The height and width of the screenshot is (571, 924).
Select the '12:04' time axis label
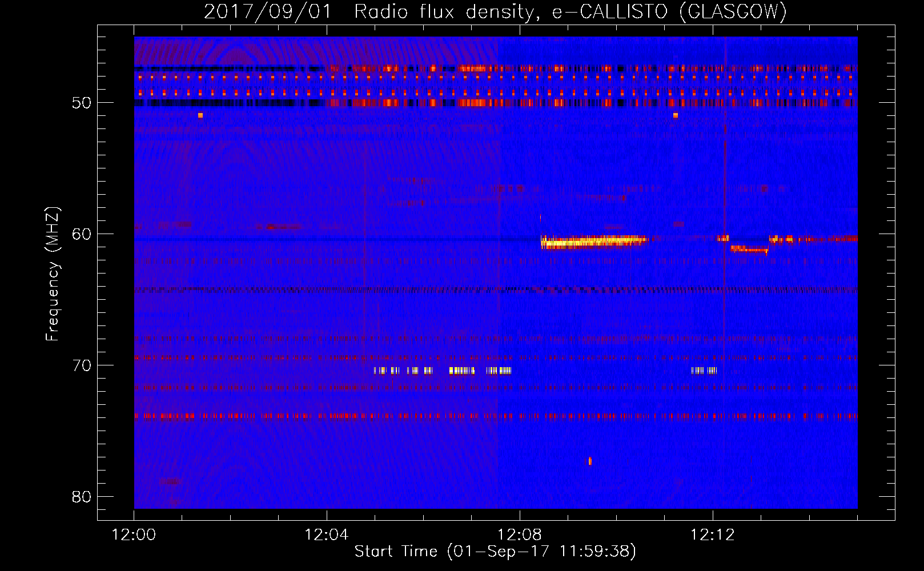coord(327,535)
